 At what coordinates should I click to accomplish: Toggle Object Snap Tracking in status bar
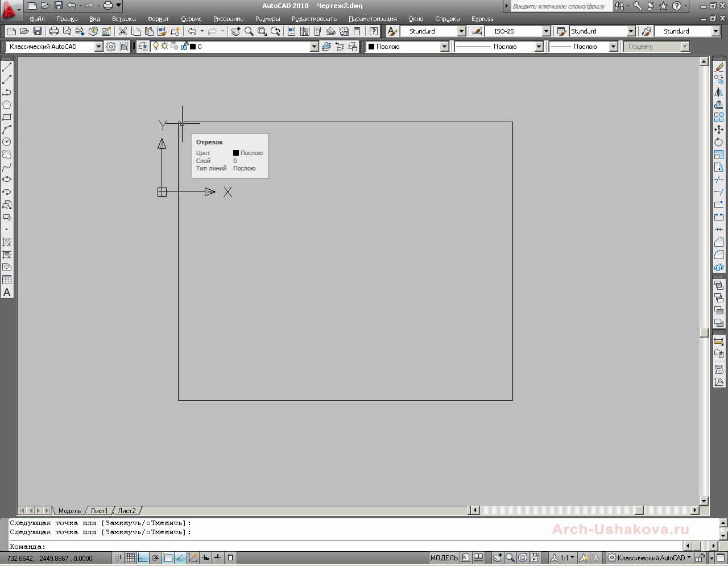pos(180,557)
